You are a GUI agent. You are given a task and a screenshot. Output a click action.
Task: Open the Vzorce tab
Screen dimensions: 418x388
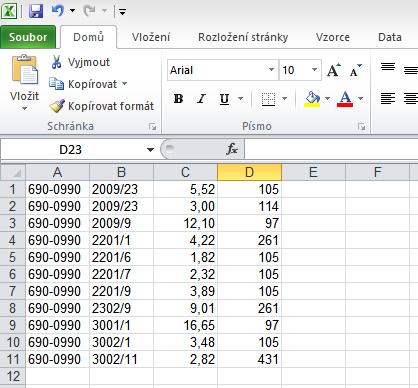(333, 37)
